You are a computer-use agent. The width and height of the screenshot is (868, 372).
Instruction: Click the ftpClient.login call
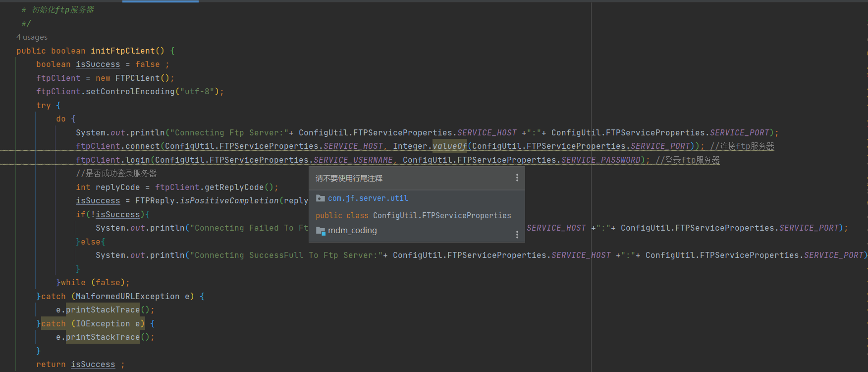tap(113, 160)
